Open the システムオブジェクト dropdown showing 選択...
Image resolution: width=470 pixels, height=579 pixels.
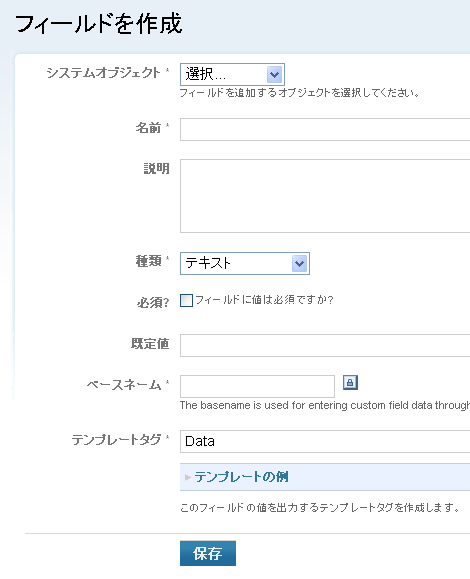(232, 75)
